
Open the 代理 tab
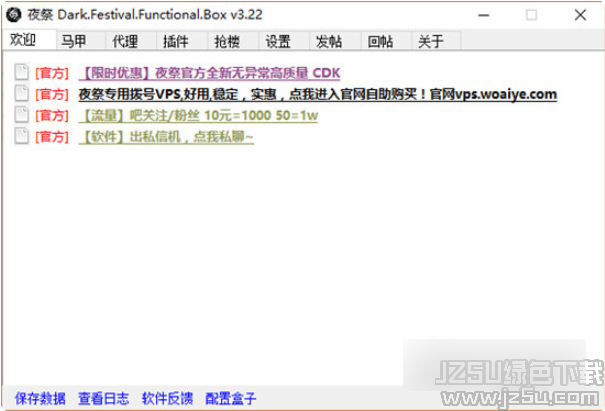pyautogui.click(x=132, y=41)
